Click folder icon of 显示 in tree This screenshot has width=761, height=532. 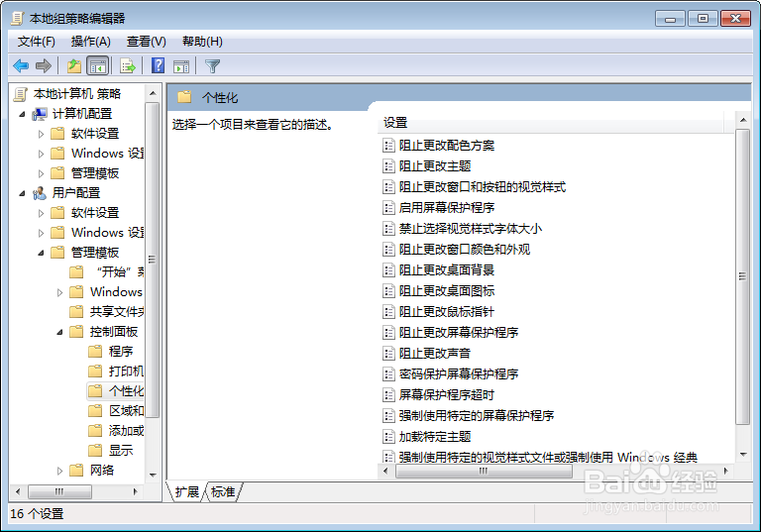point(95,451)
